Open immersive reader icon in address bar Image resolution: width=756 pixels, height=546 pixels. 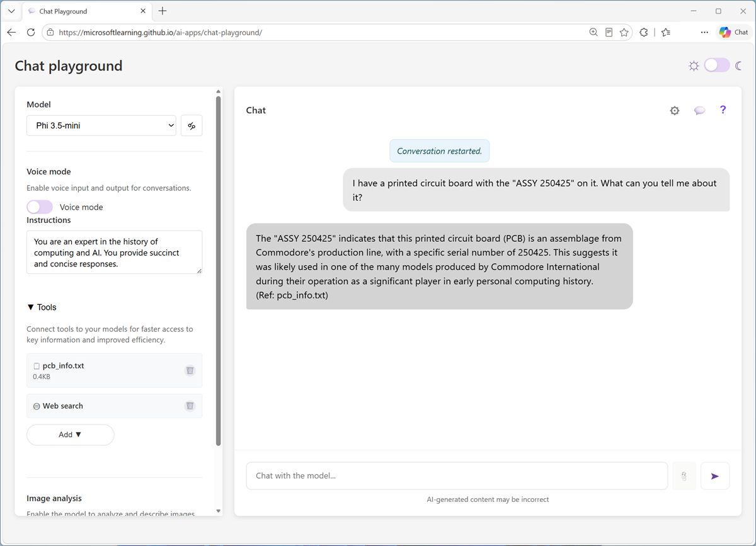(609, 32)
